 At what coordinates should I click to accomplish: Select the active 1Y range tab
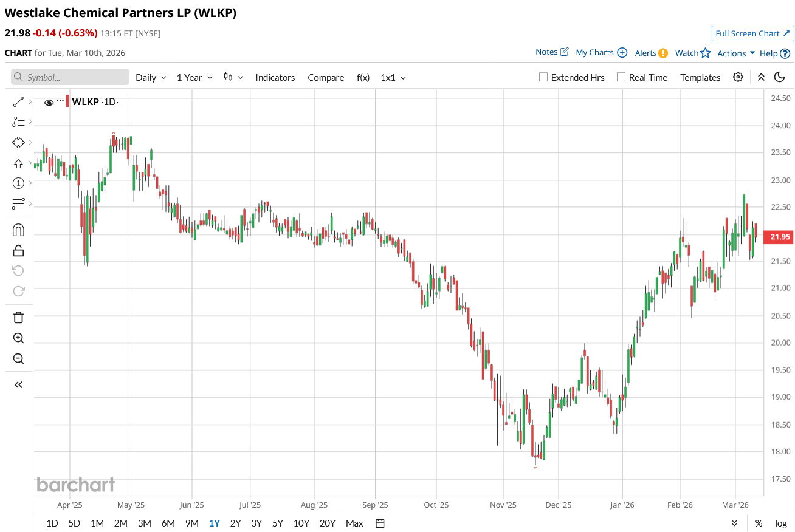tap(214, 523)
